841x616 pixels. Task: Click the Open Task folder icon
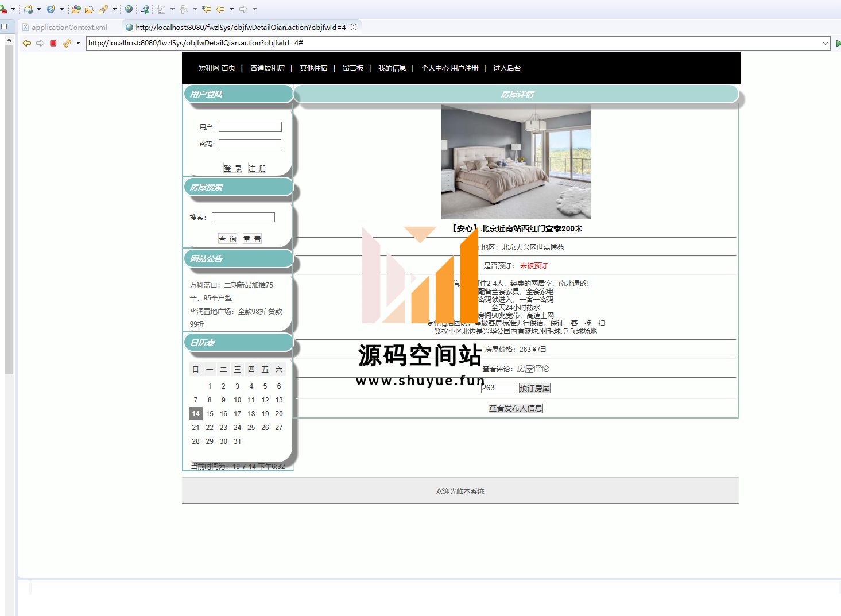pos(89,9)
